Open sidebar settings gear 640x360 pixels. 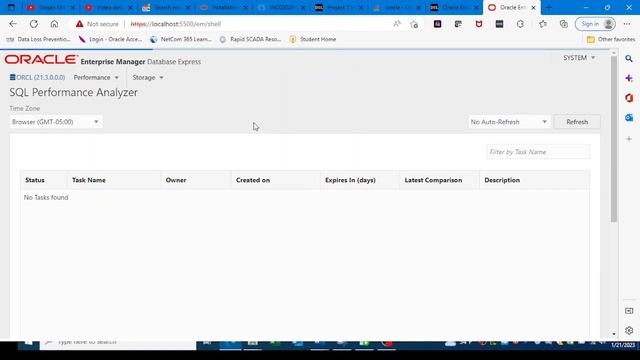coord(629,330)
